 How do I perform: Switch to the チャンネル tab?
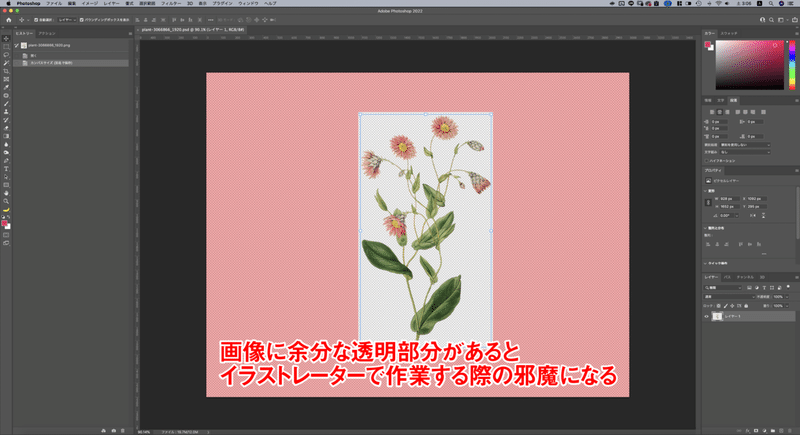click(x=745, y=277)
